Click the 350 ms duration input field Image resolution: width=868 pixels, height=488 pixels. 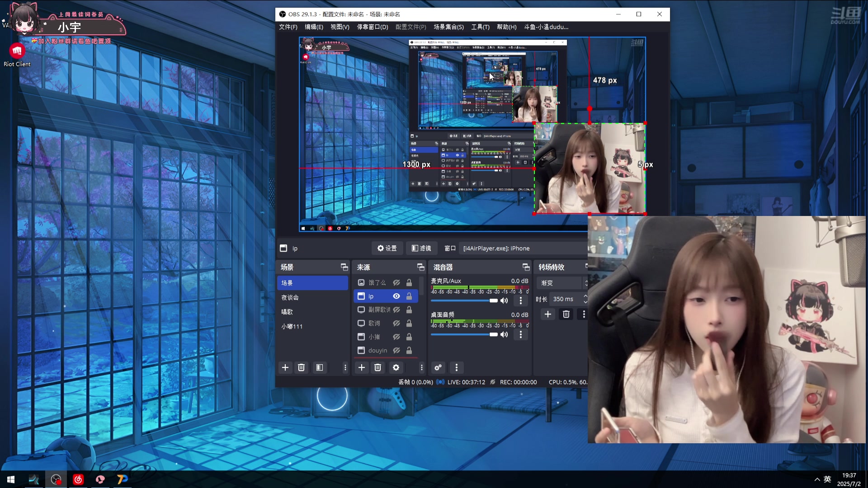click(565, 299)
